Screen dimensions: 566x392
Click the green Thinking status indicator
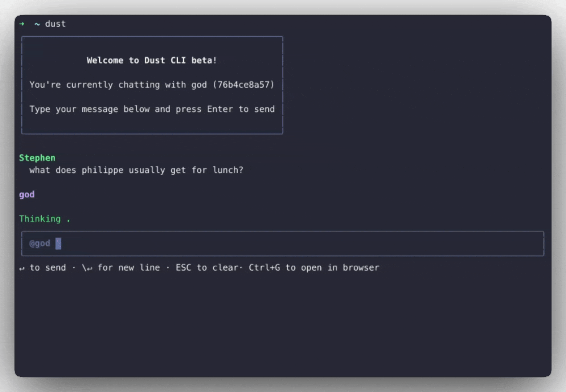click(x=45, y=219)
